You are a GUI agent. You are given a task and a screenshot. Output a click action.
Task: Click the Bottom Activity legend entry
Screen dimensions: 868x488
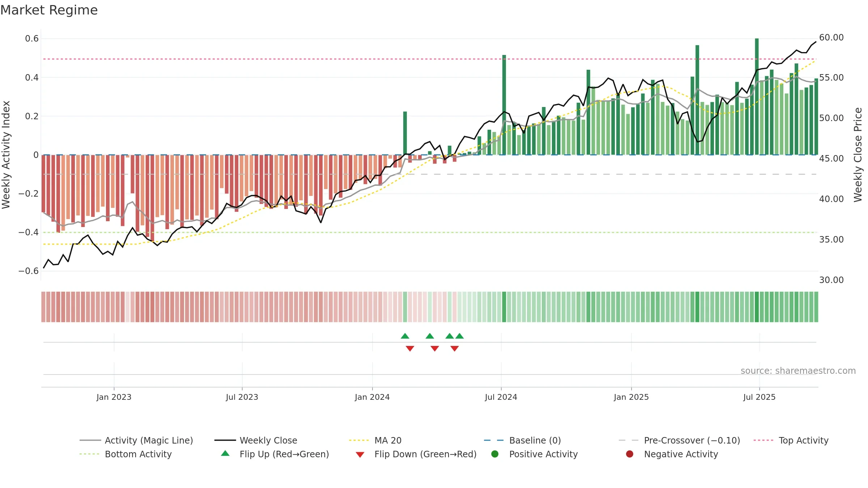pos(125,454)
